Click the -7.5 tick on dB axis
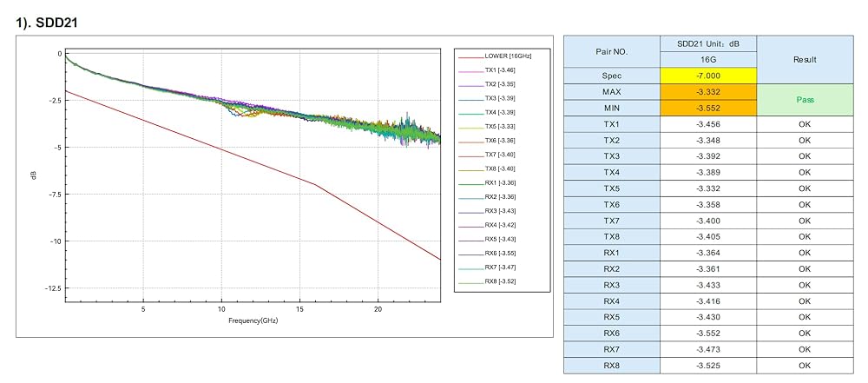 [56, 194]
